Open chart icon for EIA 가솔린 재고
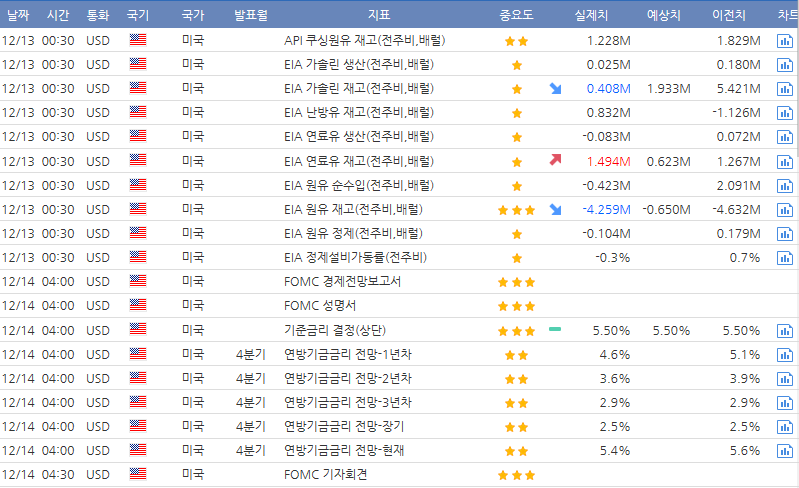 click(x=785, y=89)
